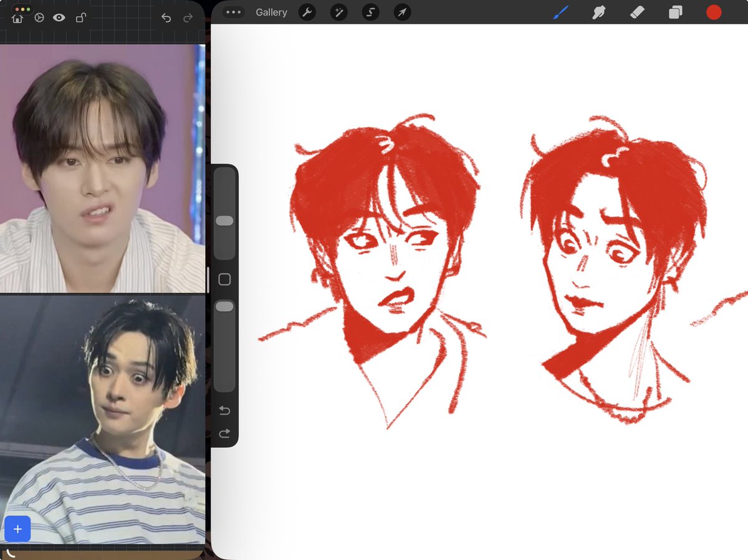Redo using the Procreate sidebar arrow
748x560 pixels.
click(x=224, y=433)
